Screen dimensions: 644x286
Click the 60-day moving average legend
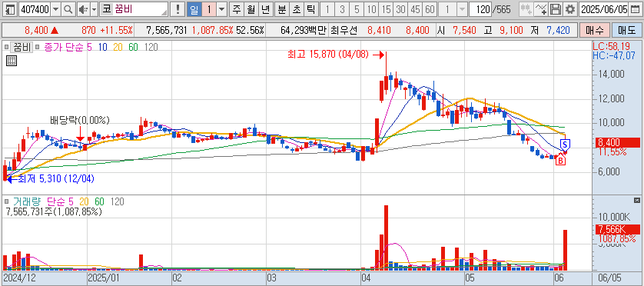[133, 47]
